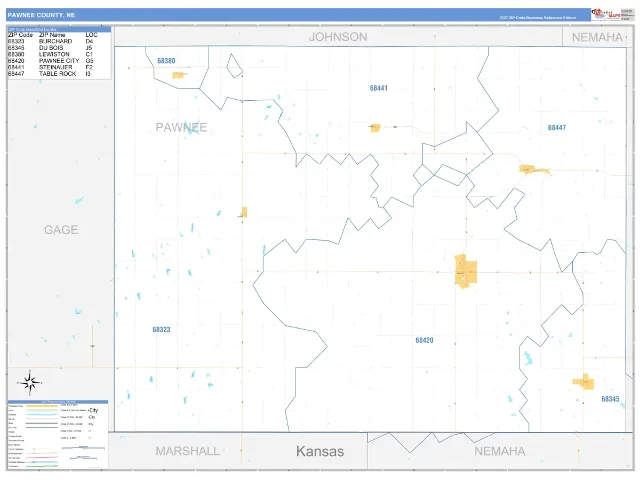Viewport: 640px width, 480px height.
Task: Click the blue "68380" ZIP label on map
Action: pos(166,61)
